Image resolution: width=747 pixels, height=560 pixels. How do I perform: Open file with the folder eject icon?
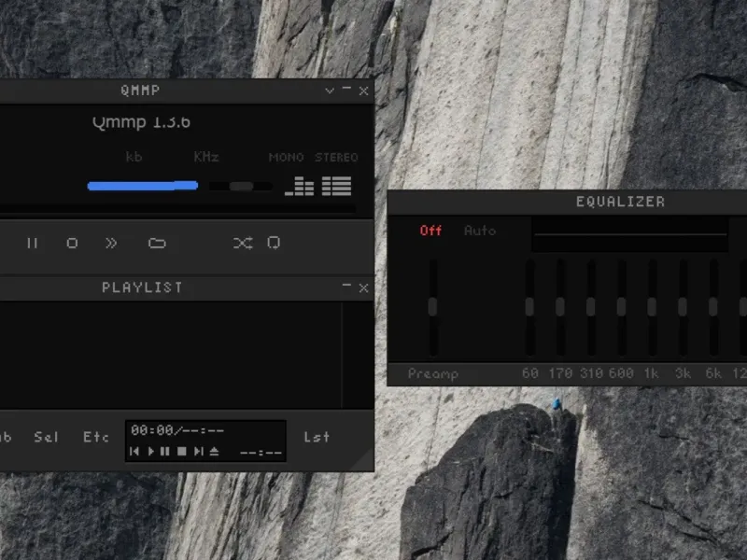coord(157,244)
